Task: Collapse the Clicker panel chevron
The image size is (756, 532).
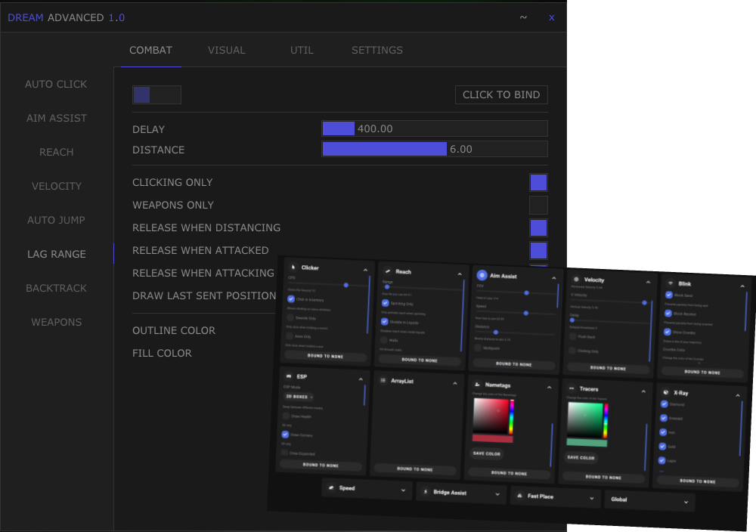Action: tap(365, 270)
